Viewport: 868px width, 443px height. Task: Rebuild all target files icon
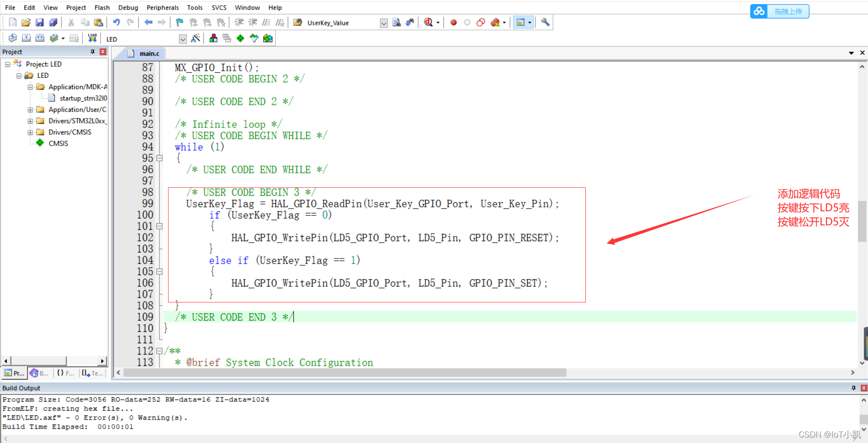[x=40, y=39]
